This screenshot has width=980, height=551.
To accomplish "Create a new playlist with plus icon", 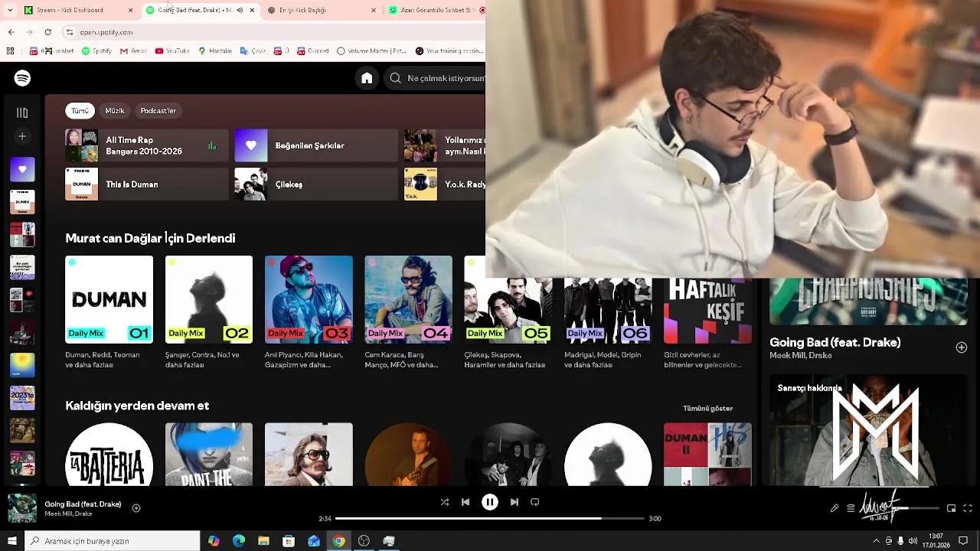I will [x=22, y=136].
